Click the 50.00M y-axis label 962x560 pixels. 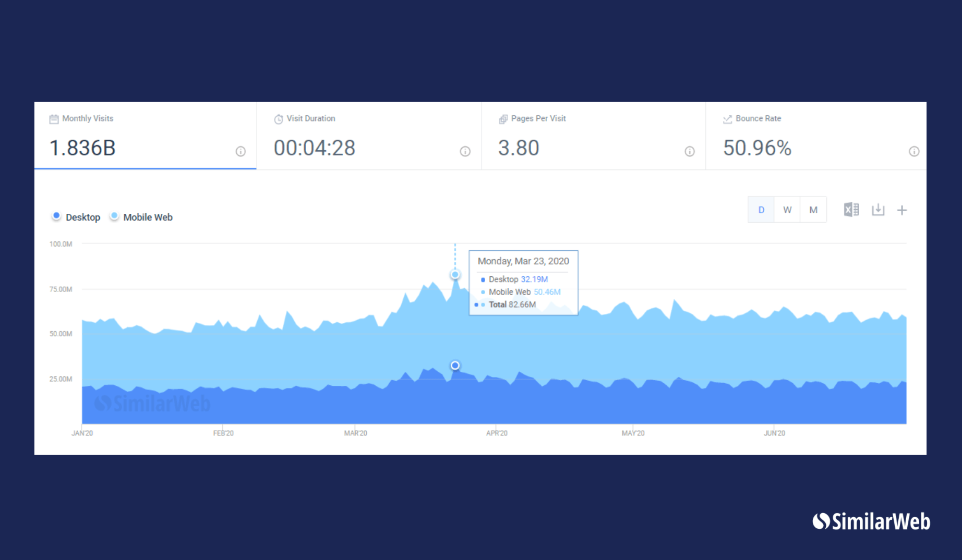(x=61, y=334)
